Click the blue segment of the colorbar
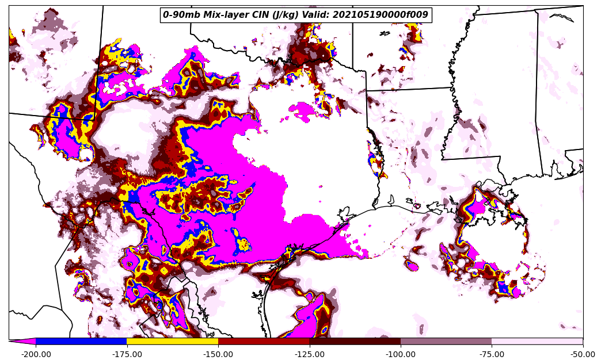Screen dimensions: 601x364 (81, 342)
